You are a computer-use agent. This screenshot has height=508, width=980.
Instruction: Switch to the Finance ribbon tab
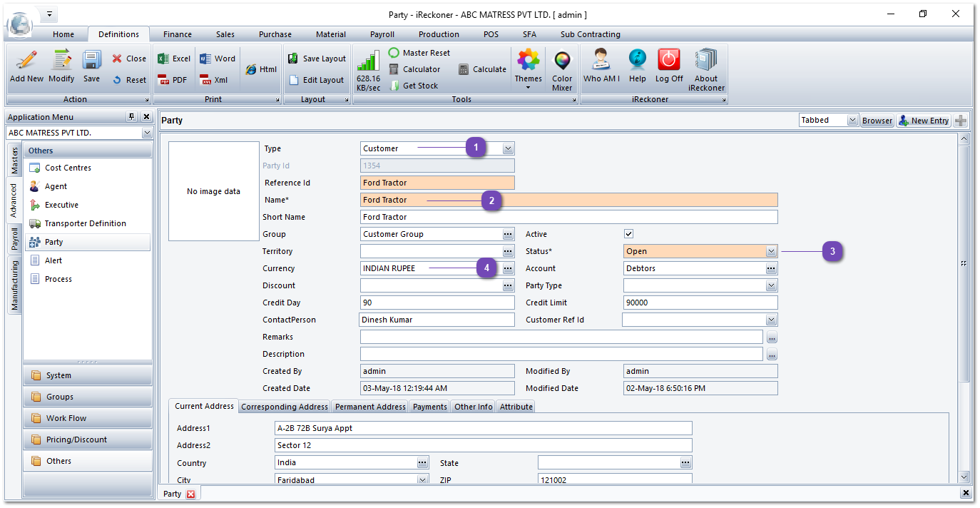tap(177, 34)
